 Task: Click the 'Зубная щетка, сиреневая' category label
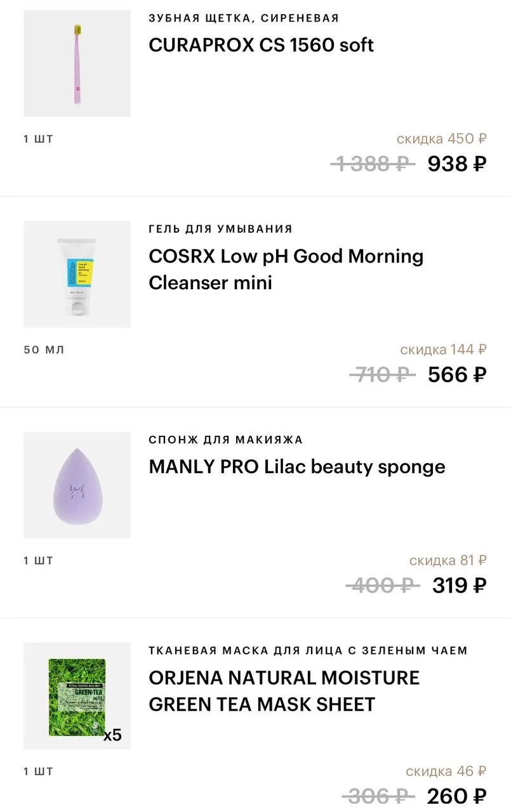click(x=244, y=18)
